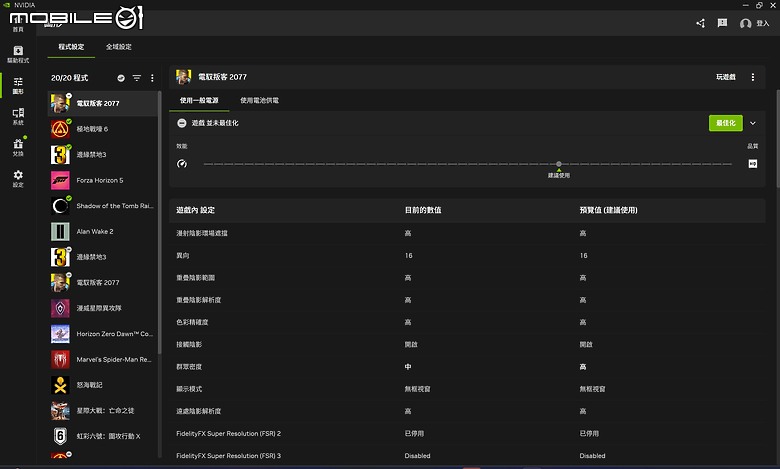
Task: Click the 顯示模式 setting label
Action: pyautogui.click(x=189, y=389)
